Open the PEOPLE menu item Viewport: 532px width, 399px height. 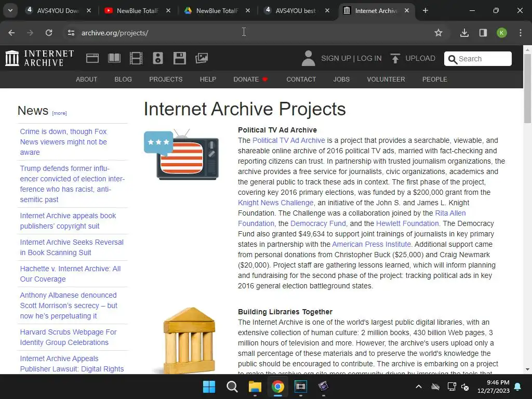click(x=435, y=79)
